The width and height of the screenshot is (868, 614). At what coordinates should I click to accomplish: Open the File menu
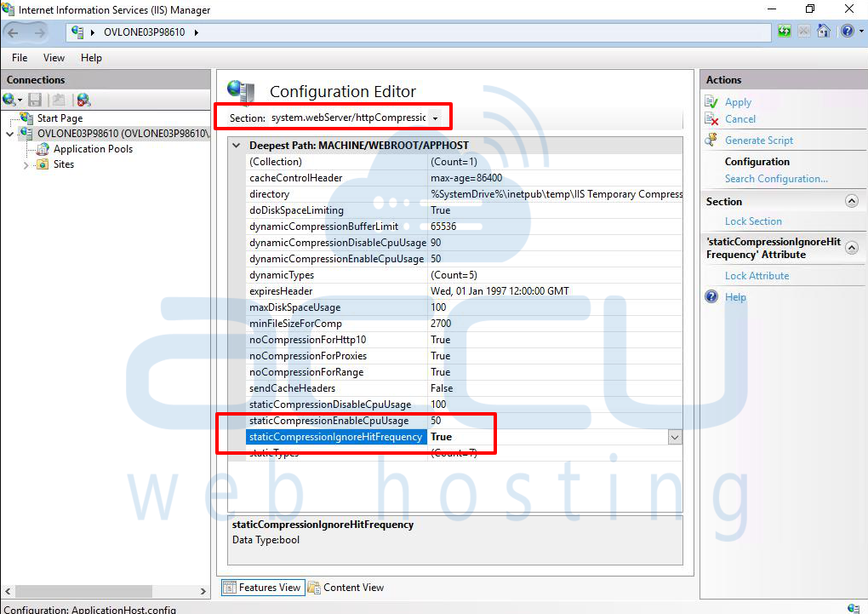[x=20, y=58]
